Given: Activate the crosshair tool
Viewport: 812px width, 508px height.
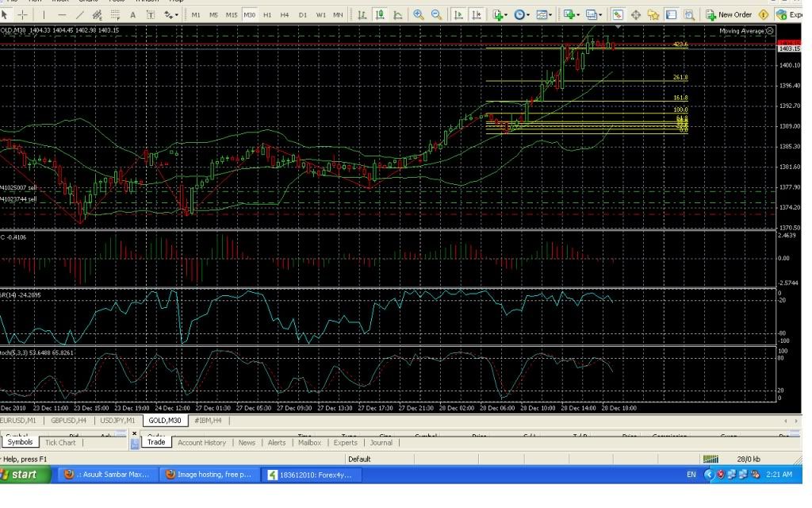Looking at the screenshot, I should (22, 14).
